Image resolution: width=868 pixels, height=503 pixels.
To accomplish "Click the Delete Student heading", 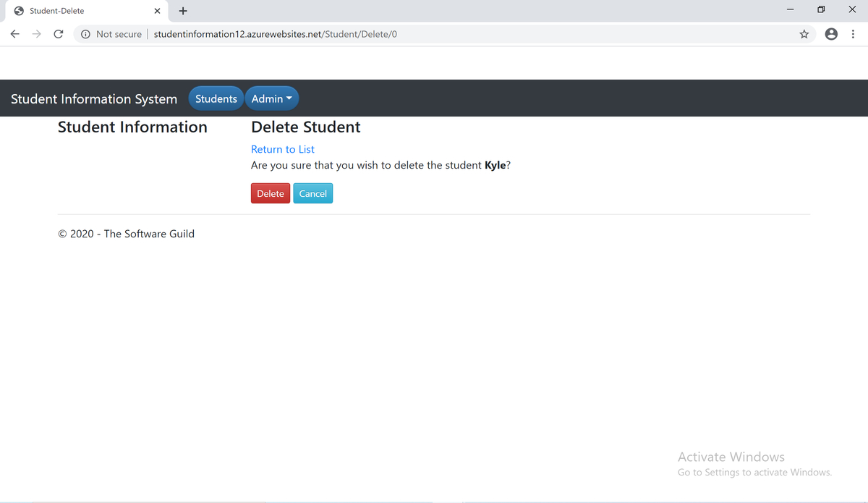I will pos(306,127).
